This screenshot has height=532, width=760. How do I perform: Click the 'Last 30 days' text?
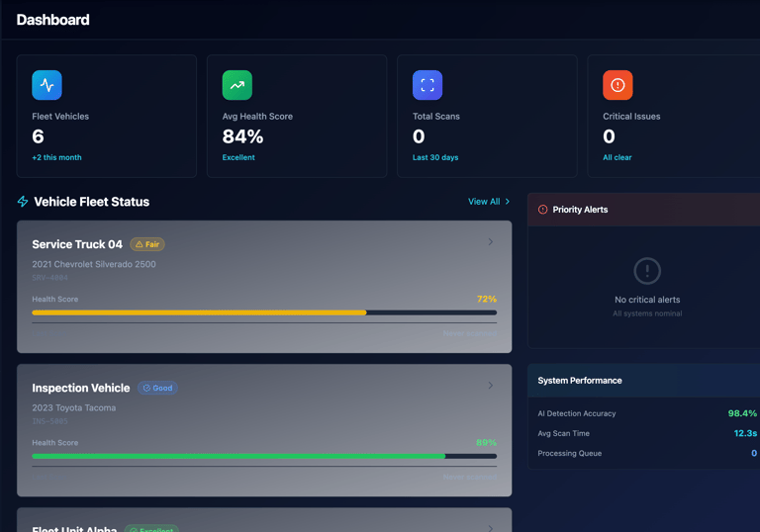[435, 157]
